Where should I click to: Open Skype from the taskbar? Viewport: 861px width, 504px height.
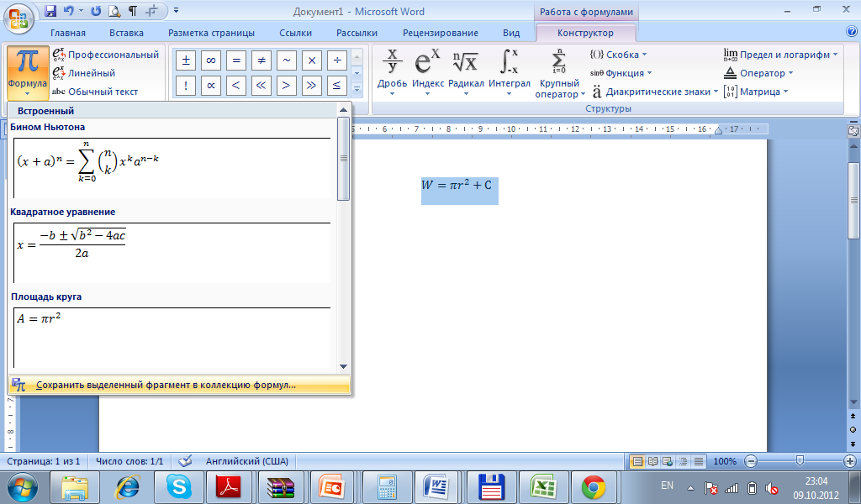pyautogui.click(x=179, y=486)
